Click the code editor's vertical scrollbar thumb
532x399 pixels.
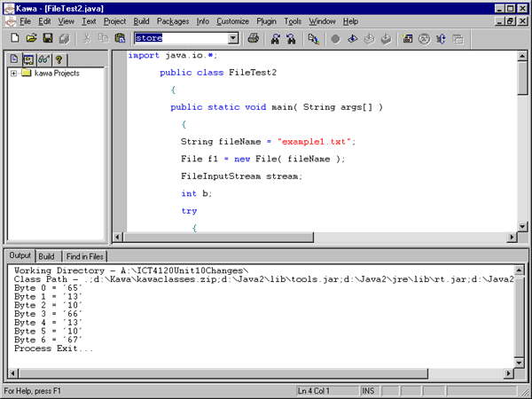pos(522,78)
